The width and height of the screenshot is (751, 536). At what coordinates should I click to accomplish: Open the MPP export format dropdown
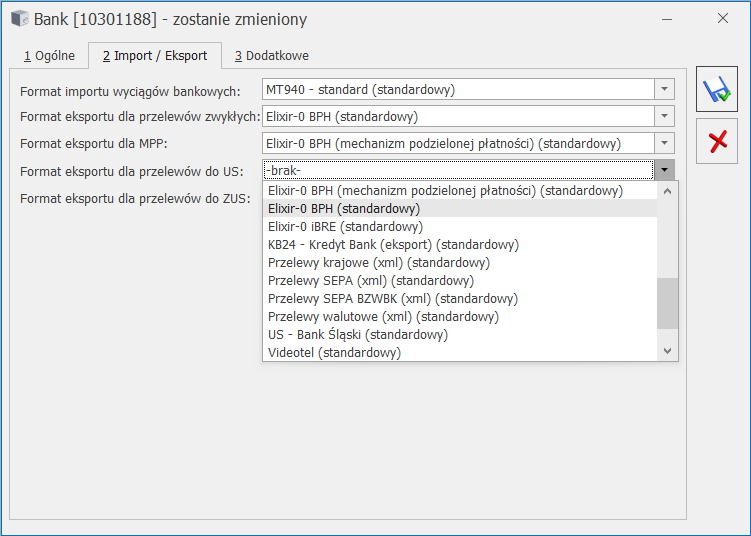pyautogui.click(x=664, y=143)
